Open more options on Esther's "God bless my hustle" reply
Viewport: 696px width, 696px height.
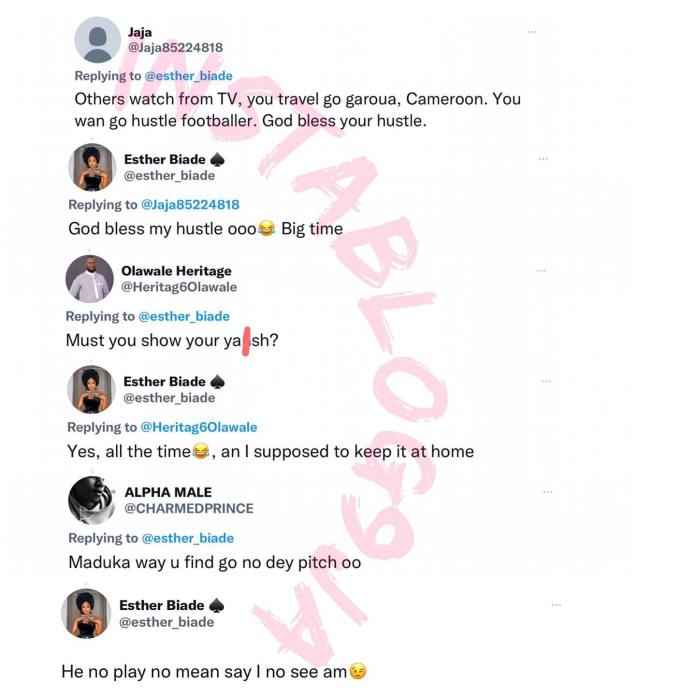coord(543,158)
